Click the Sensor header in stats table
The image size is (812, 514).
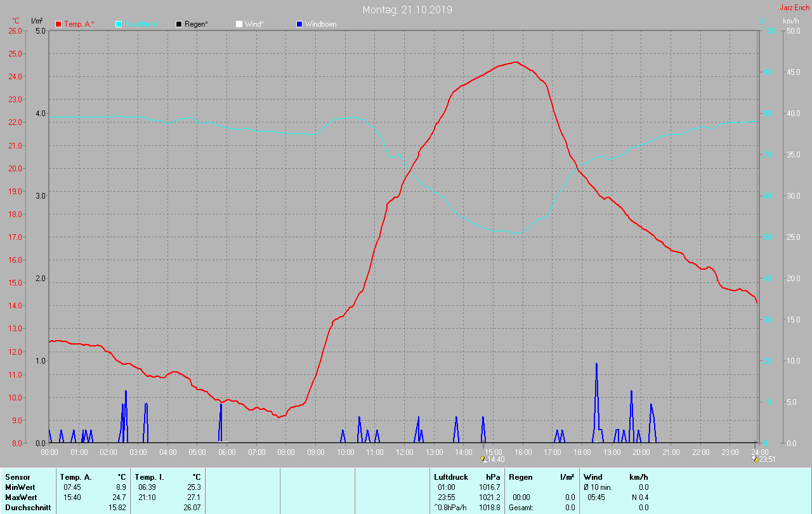17,477
